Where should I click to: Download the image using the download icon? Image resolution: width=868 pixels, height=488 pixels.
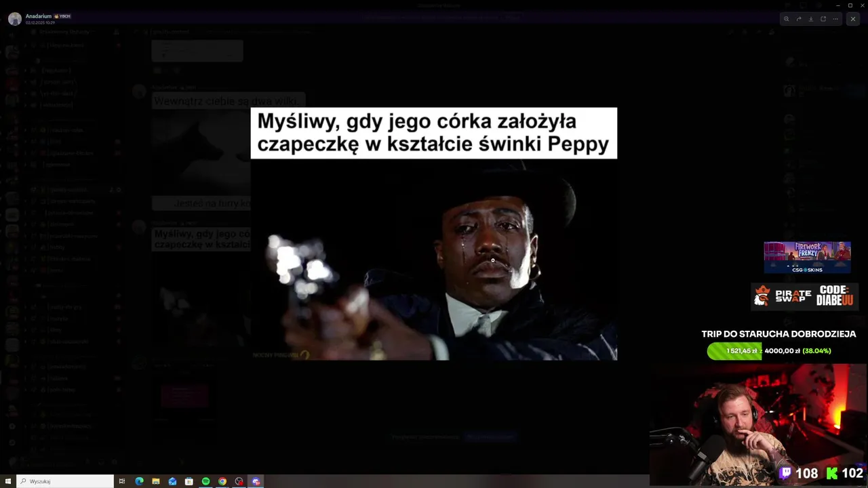(811, 19)
